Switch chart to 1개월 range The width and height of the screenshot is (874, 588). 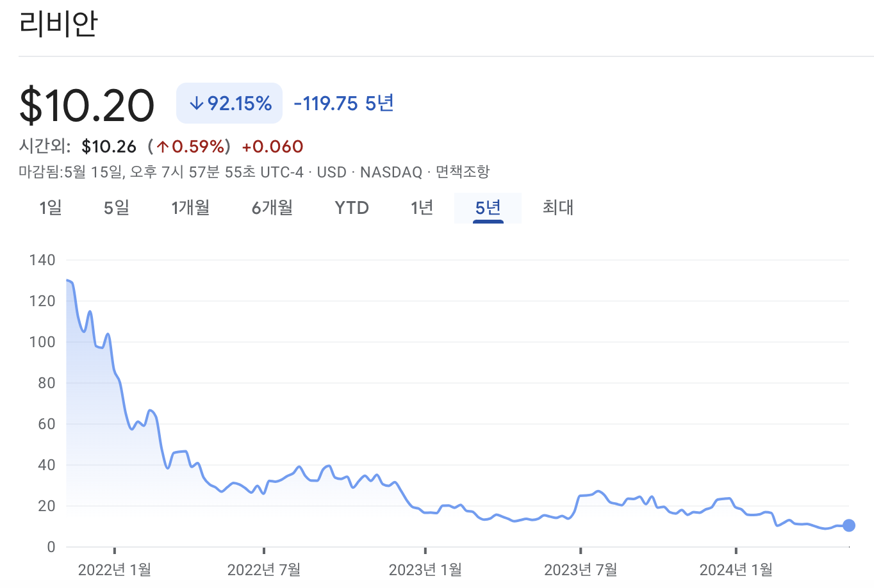point(190,208)
